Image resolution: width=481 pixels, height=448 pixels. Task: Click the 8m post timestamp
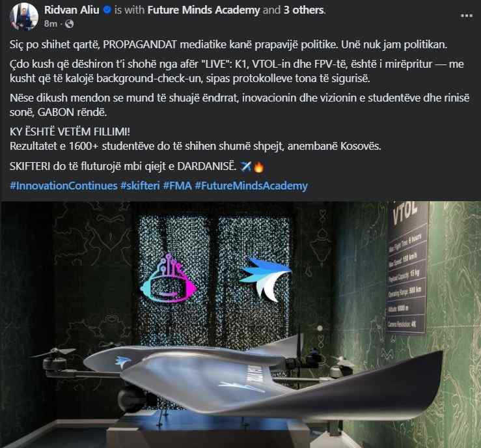pos(50,23)
